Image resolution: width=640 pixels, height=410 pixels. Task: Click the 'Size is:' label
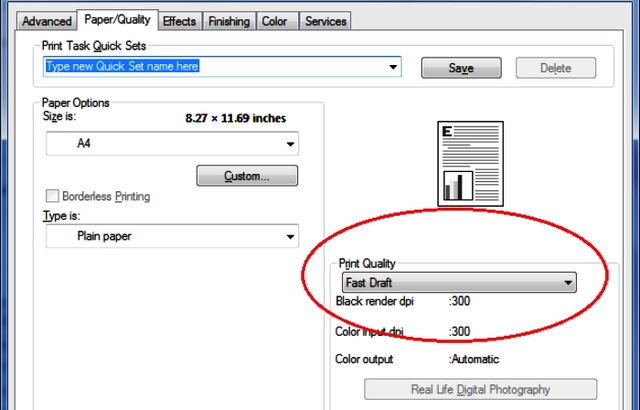point(60,117)
